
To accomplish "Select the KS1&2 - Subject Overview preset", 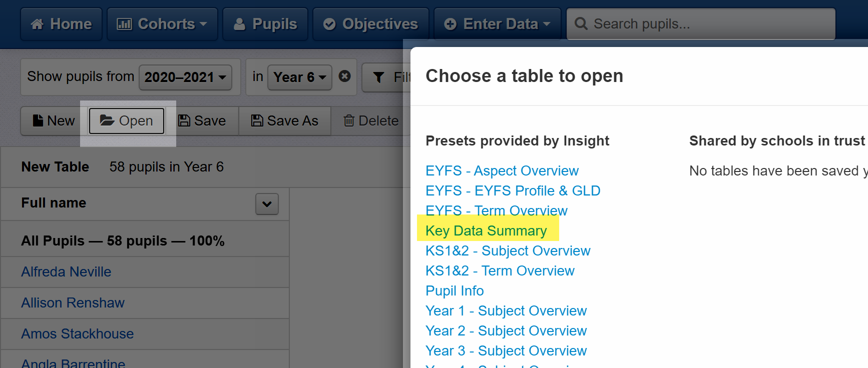I will coord(508,250).
